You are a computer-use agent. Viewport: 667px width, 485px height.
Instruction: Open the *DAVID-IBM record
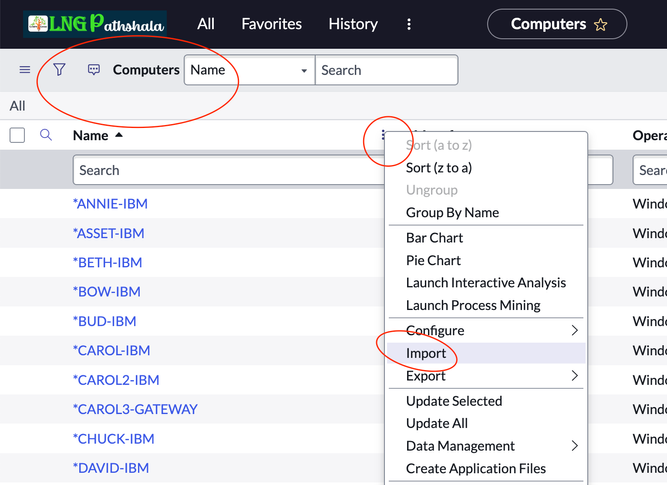111,468
